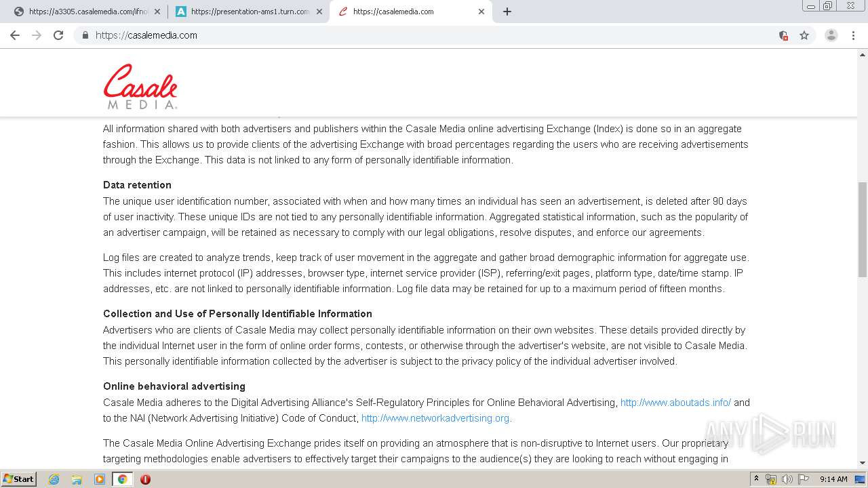Launch Internet Explorer from the taskbar
868x488 pixels.
(54, 479)
